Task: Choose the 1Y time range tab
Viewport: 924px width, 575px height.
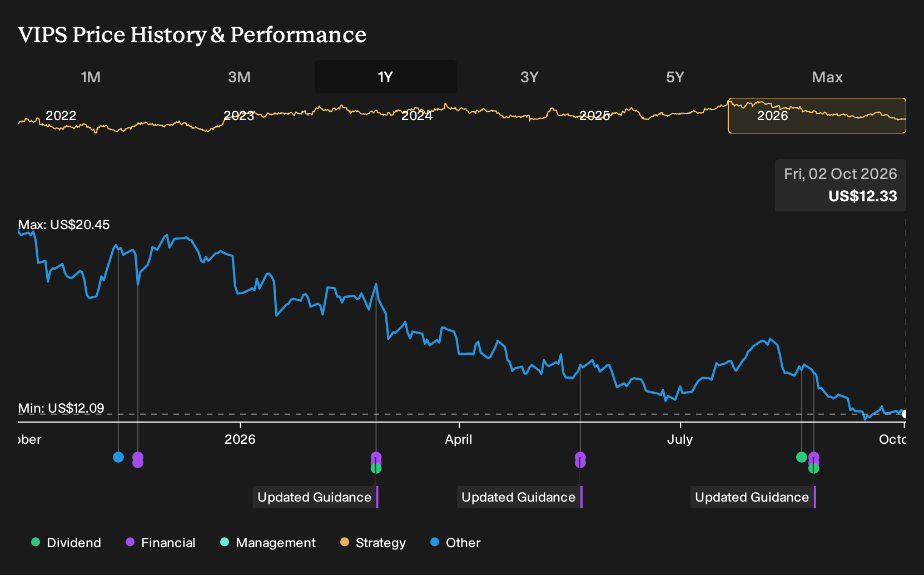Action: [386, 77]
